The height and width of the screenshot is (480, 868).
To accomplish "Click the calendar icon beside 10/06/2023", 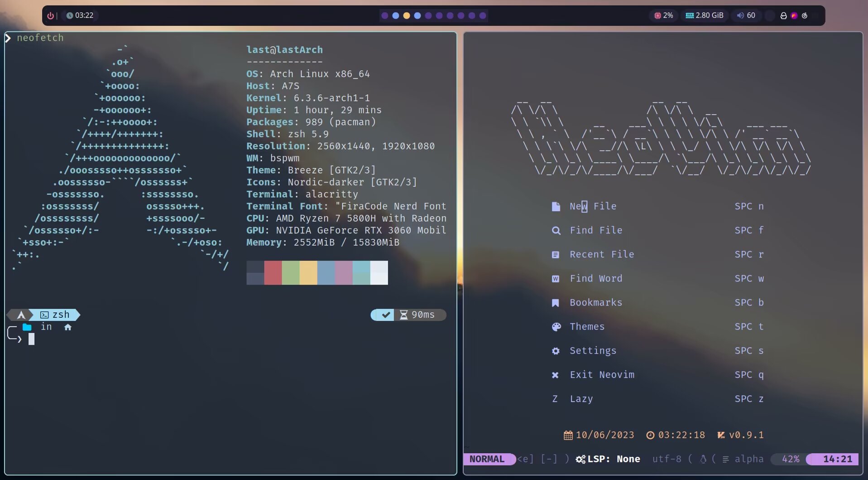I will [568, 435].
